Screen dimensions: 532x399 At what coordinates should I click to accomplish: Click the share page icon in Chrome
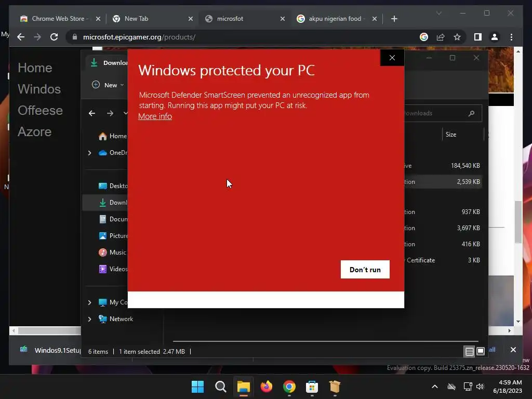441,37
